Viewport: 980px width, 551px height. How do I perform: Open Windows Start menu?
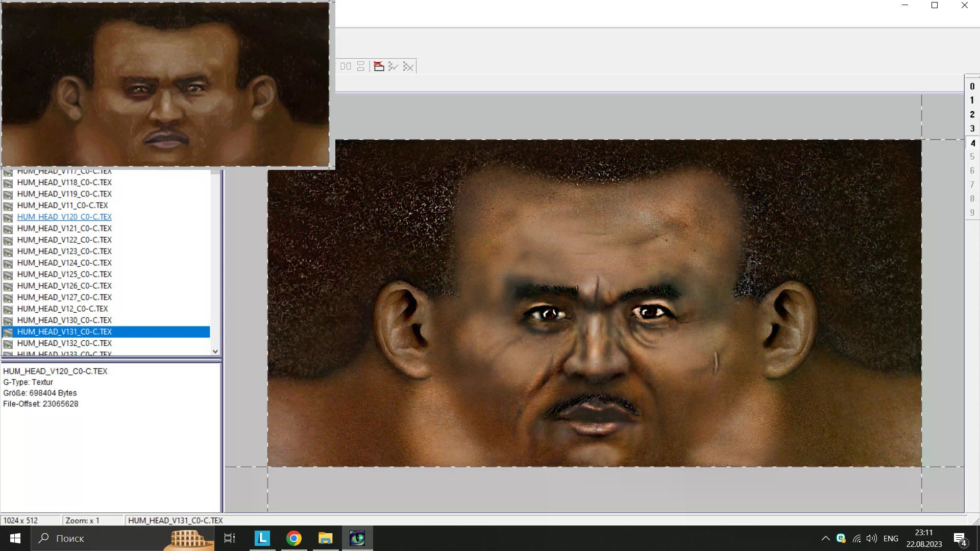tap(15, 538)
